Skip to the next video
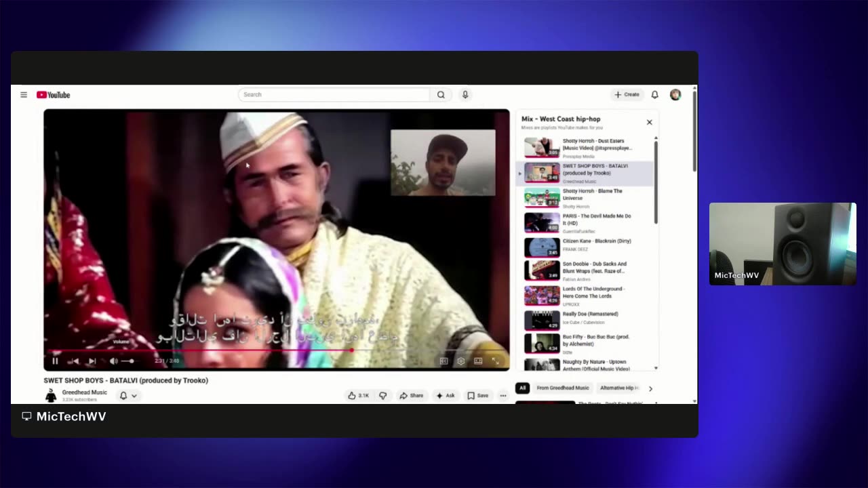The image size is (868, 488). pyautogui.click(x=92, y=361)
